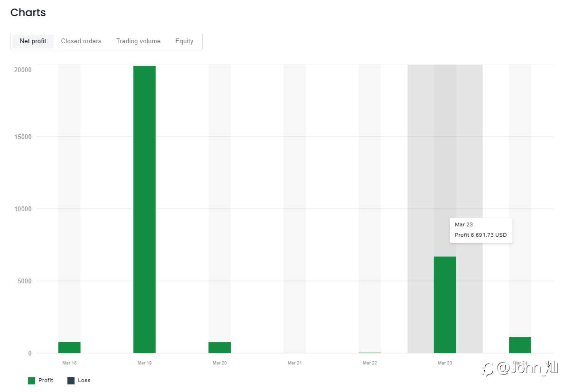This screenshot has width=564, height=392.
Task: Click the Mar 23 axis label
Action: 445,363
